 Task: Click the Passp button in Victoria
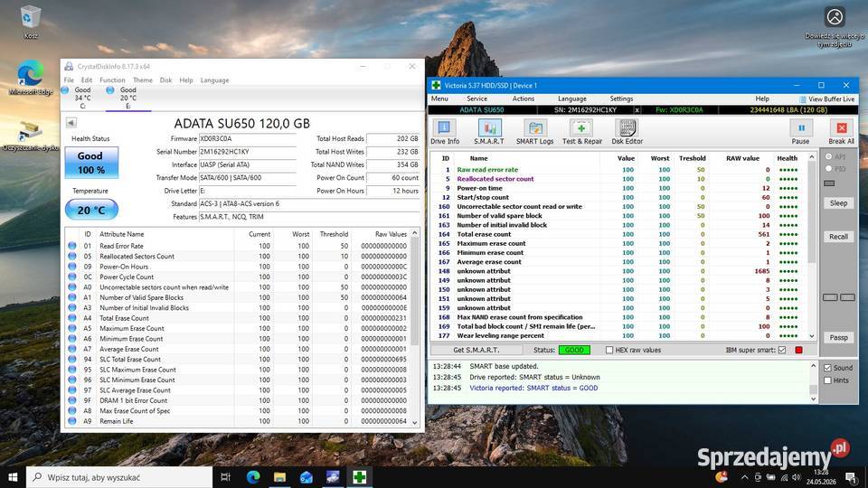pos(838,337)
